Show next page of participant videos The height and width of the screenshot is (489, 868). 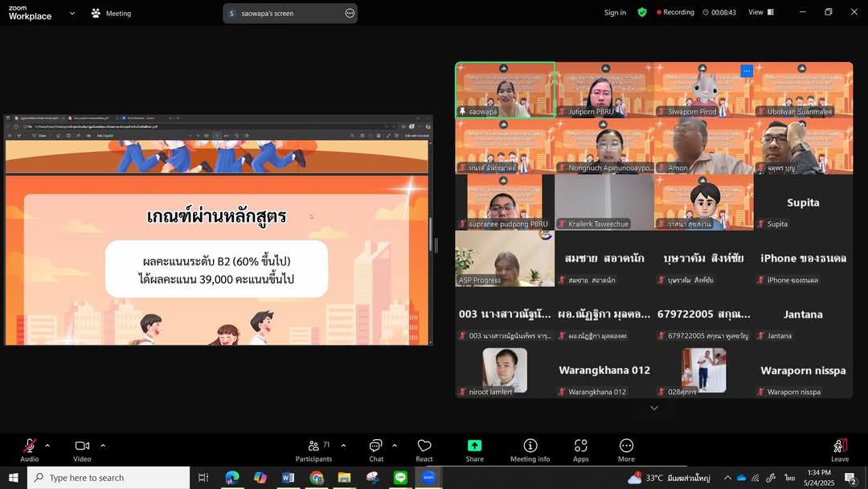point(653,409)
